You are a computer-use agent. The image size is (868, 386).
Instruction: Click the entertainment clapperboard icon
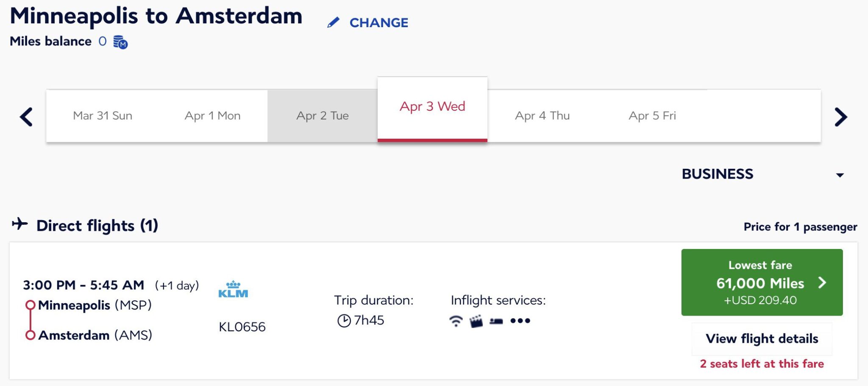(476, 321)
